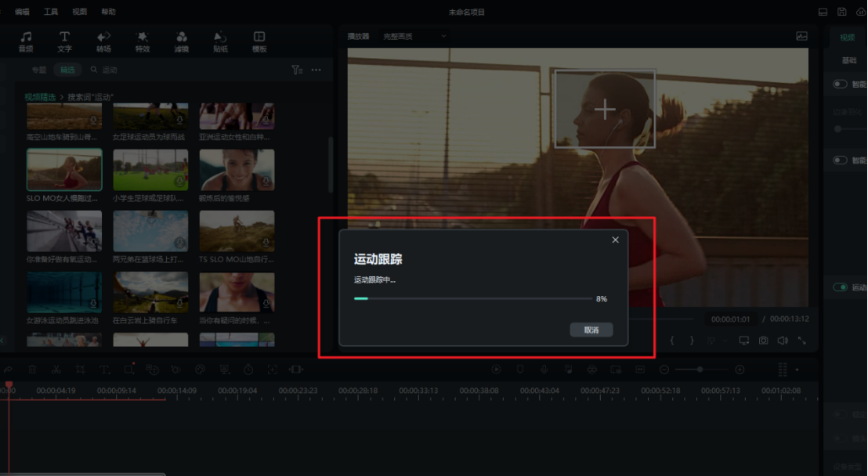Open the 滤镜 filters tab

(x=182, y=41)
